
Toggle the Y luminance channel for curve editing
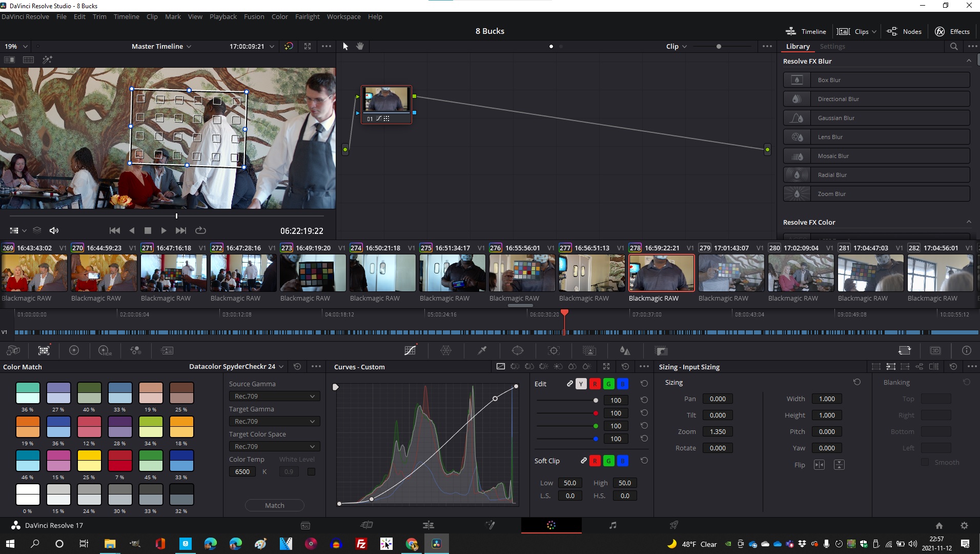coord(581,384)
